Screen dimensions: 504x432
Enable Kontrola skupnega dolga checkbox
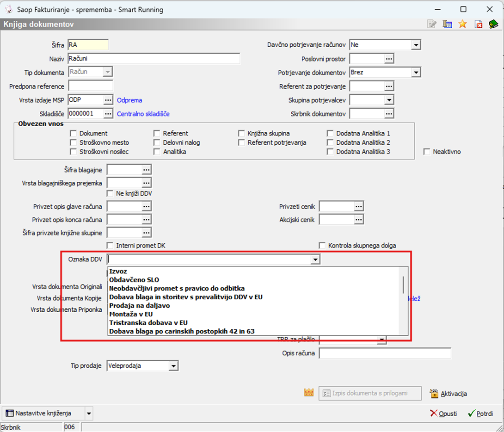[322, 246]
